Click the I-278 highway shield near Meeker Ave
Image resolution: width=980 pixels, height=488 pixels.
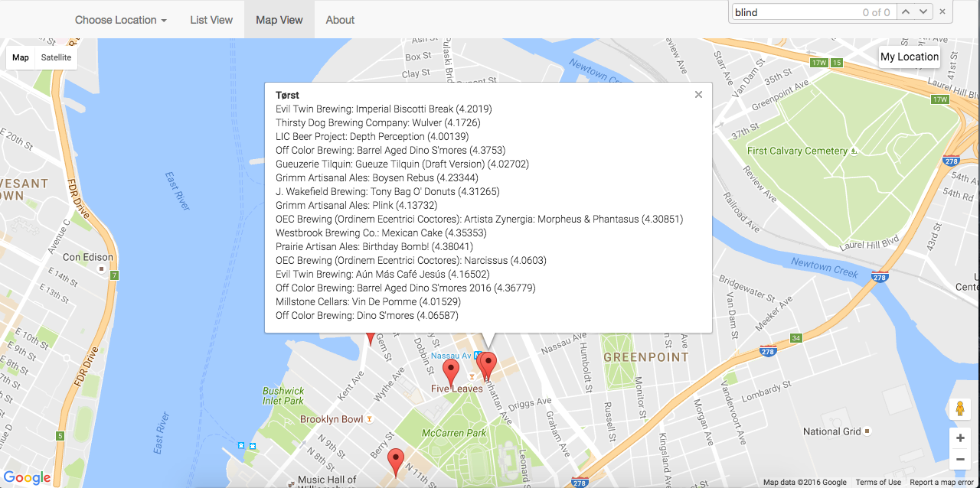click(768, 351)
